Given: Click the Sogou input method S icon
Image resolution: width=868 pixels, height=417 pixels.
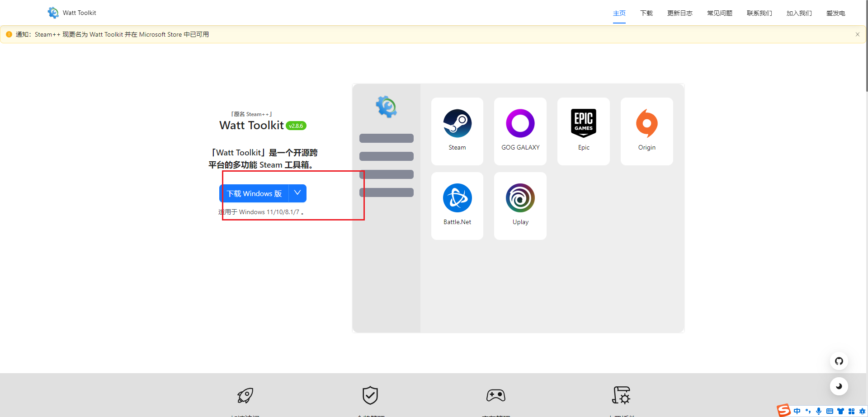Looking at the screenshot, I should coord(784,410).
